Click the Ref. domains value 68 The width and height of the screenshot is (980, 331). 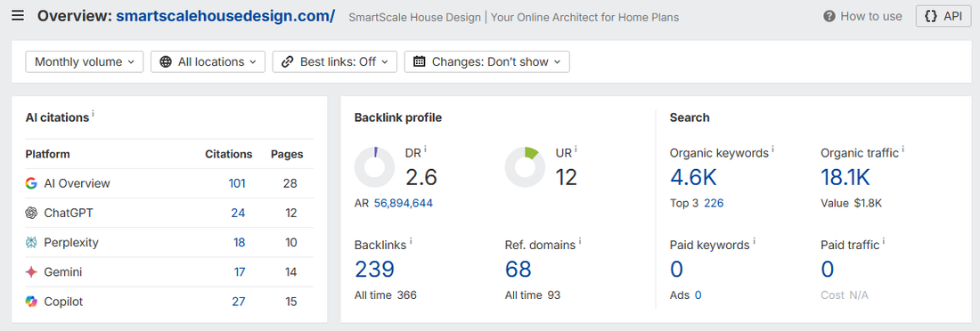pyautogui.click(x=519, y=270)
